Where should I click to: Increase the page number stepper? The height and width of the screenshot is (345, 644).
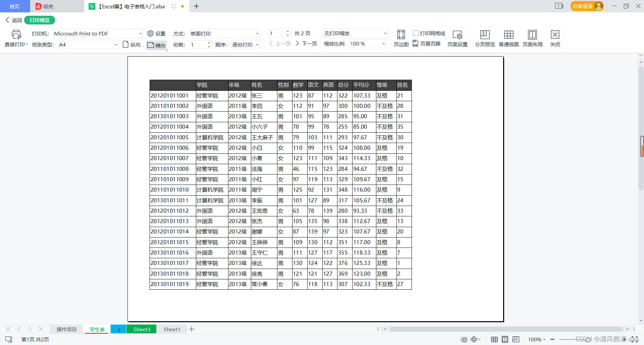click(x=288, y=31)
